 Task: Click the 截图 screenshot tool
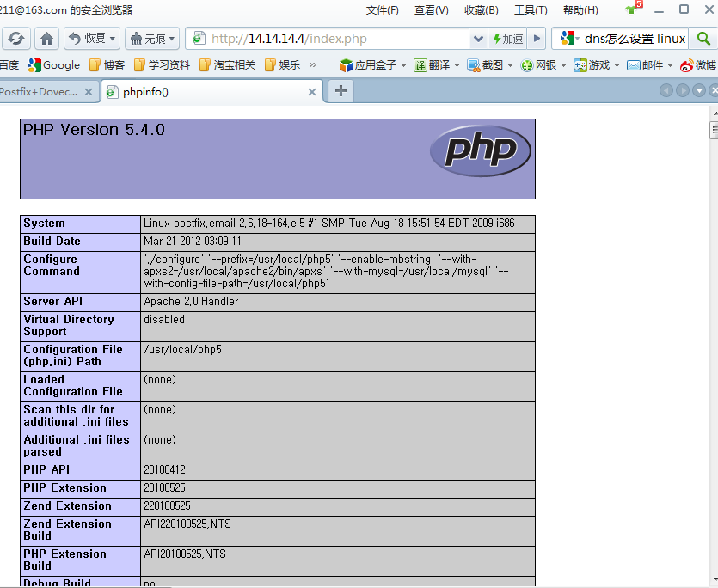click(485, 65)
